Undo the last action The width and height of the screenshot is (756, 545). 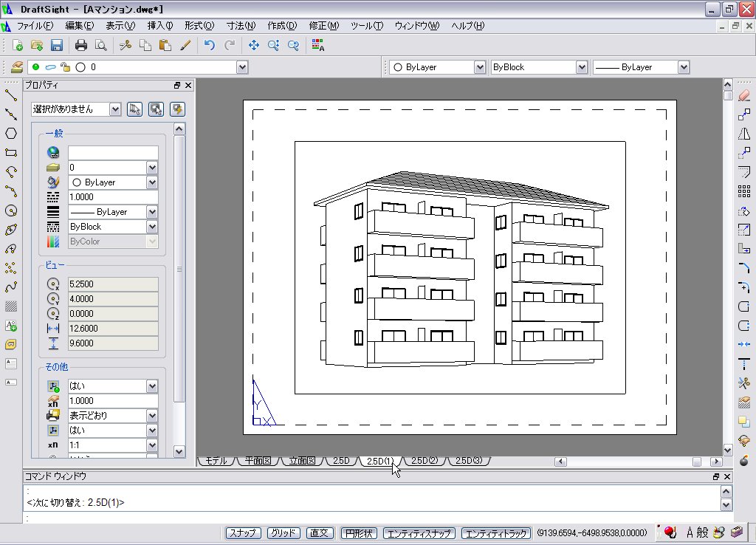click(x=209, y=45)
